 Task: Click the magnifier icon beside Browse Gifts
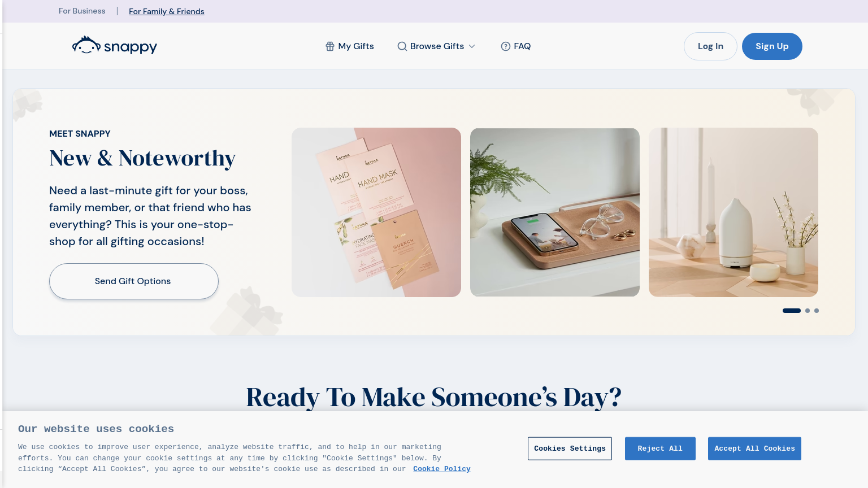[x=402, y=46]
